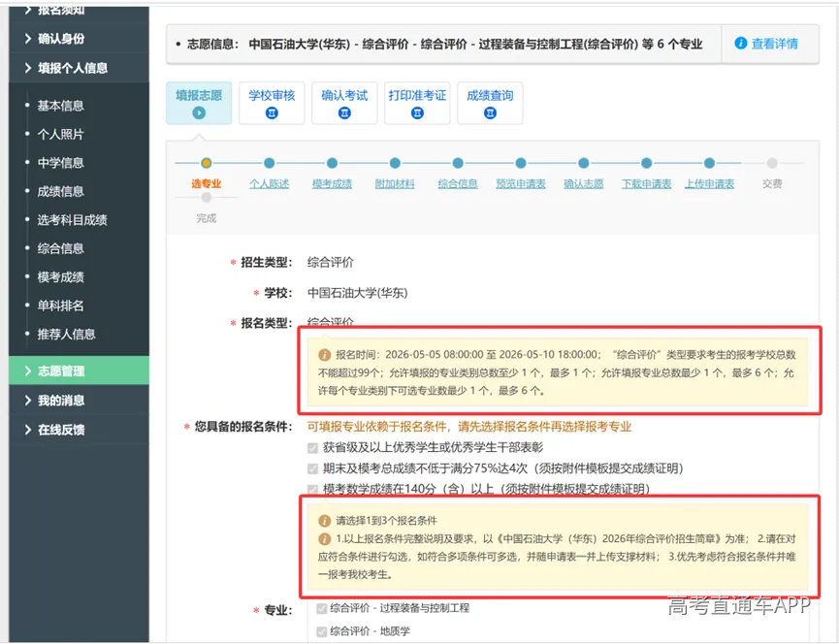The height and width of the screenshot is (644, 839).
Task: Expand the 在线反馈 sidebar section
Action: coord(79,430)
